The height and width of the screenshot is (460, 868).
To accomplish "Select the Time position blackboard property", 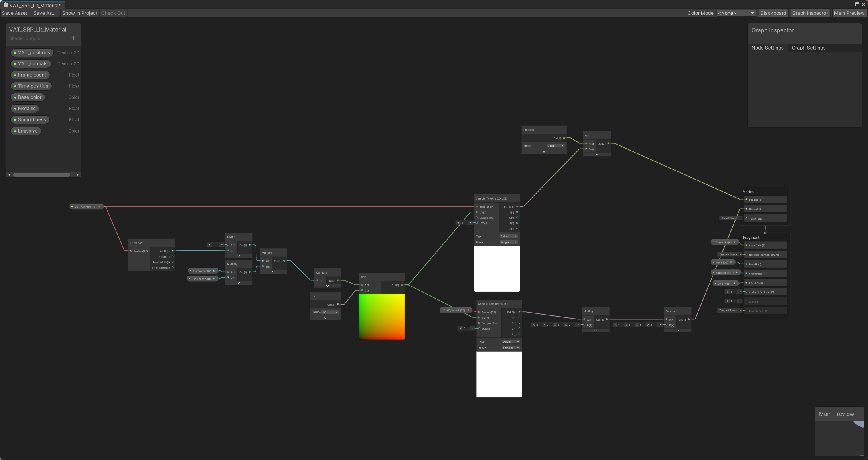I will tap(32, 86).
